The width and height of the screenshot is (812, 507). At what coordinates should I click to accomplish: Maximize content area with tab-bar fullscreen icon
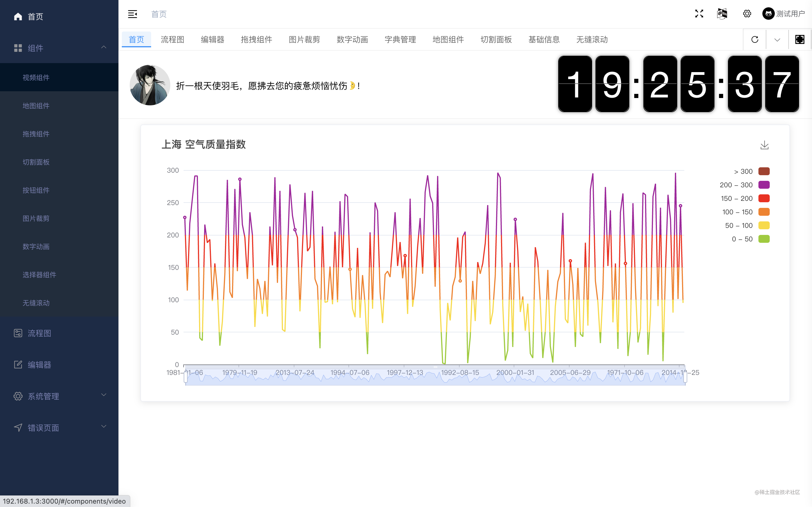pos(800,39)
